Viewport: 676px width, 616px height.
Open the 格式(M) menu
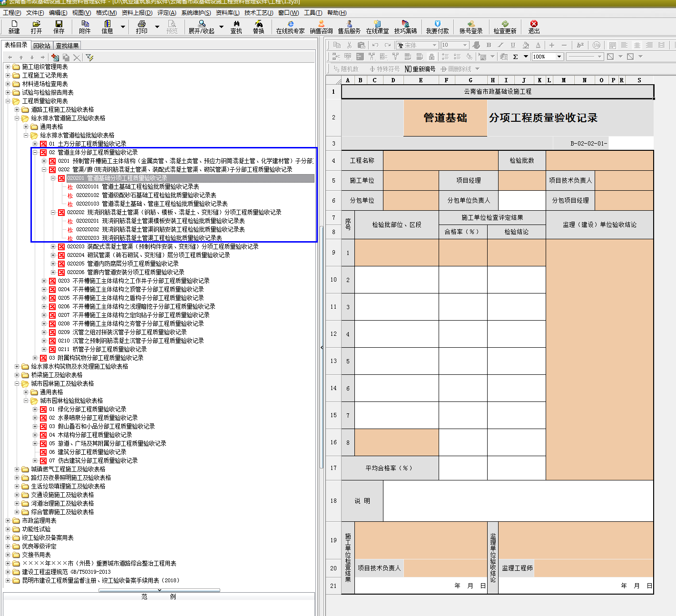[x=106, y=13]
